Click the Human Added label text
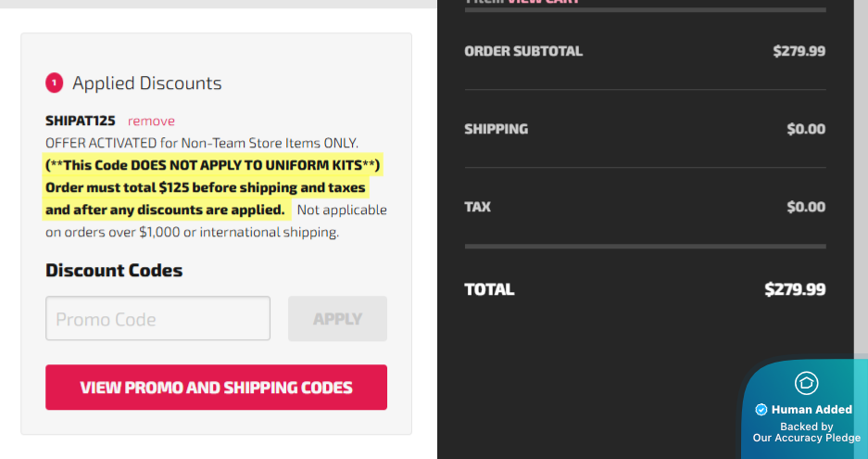 coord(811,410)
